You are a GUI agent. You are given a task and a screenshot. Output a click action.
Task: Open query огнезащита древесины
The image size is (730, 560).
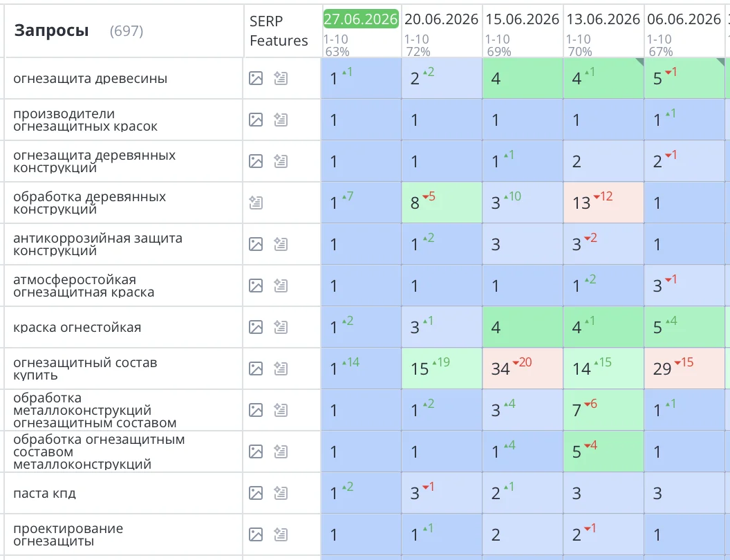(91, 78)
